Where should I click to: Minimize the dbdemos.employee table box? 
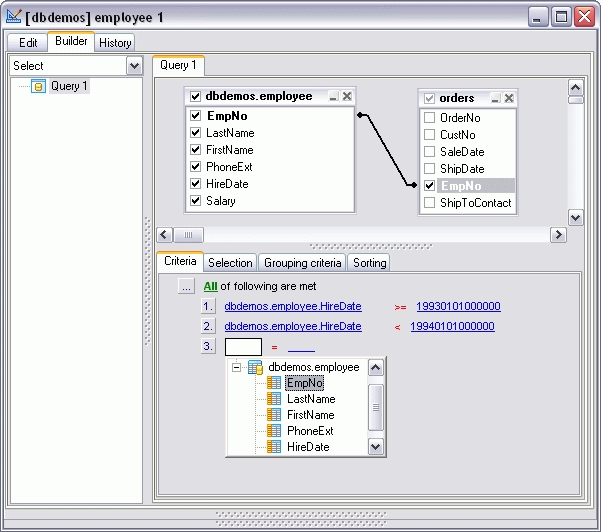pos(333,97)
